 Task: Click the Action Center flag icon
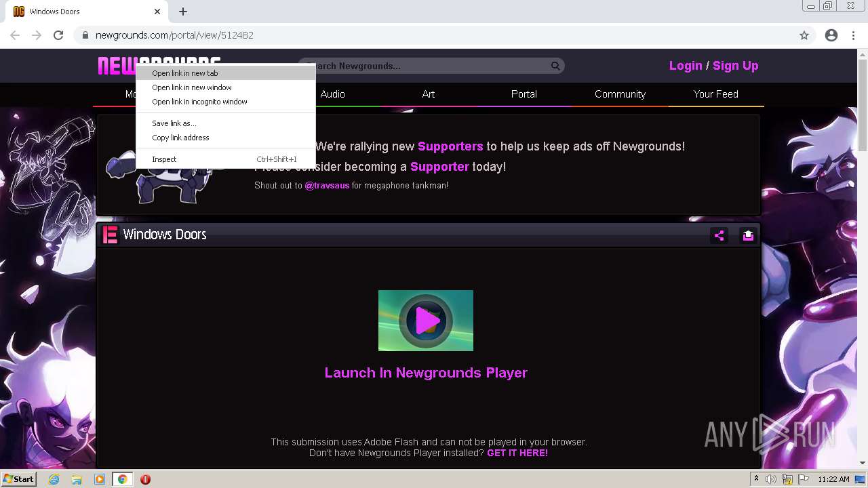(804, 479)
